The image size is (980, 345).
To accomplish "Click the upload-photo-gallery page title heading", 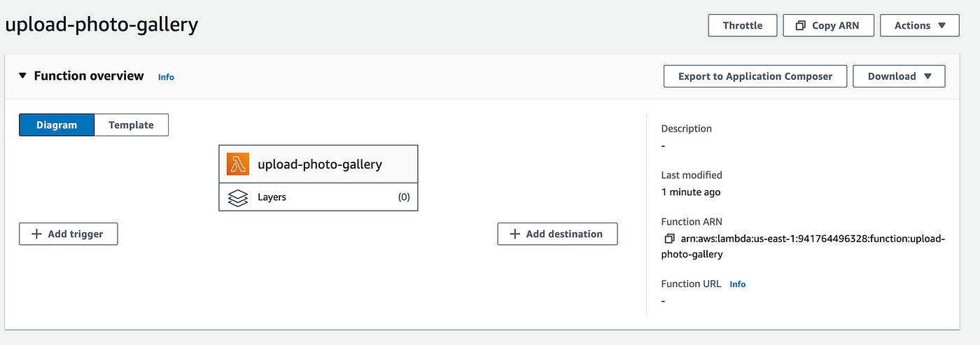I will pos(102,25).
